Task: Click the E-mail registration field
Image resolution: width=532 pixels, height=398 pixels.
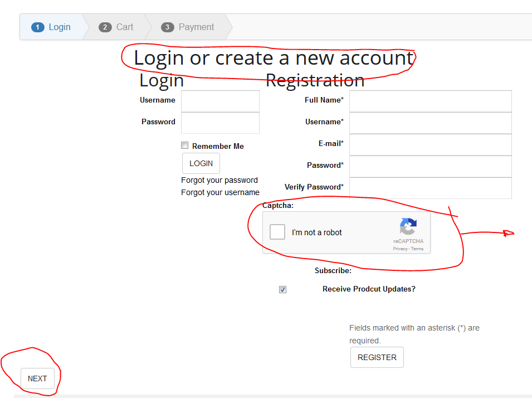Action: click(430, 144)
